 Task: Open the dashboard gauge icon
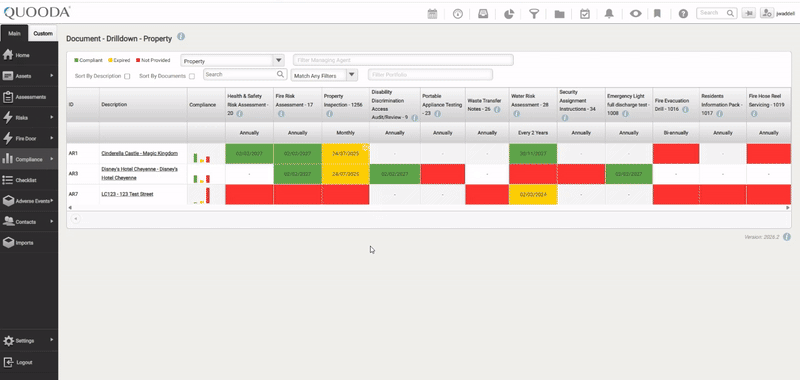pyautogui.click(x=458, y=14)
